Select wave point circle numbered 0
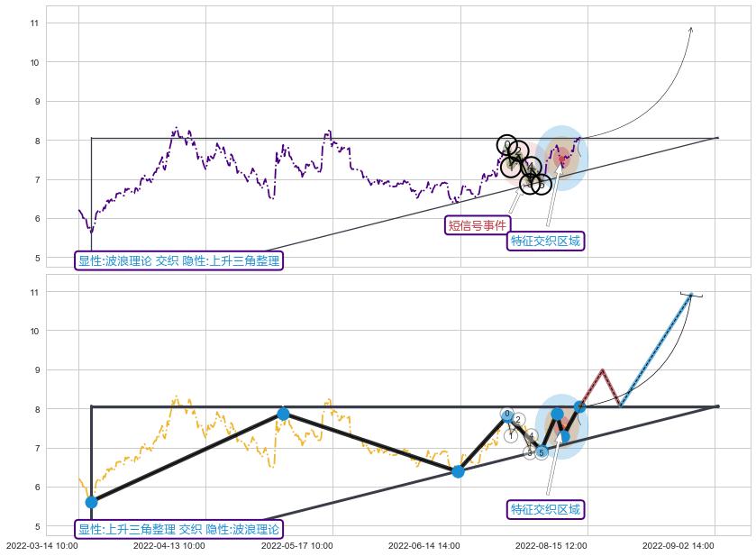 click(x=507, y=415)
